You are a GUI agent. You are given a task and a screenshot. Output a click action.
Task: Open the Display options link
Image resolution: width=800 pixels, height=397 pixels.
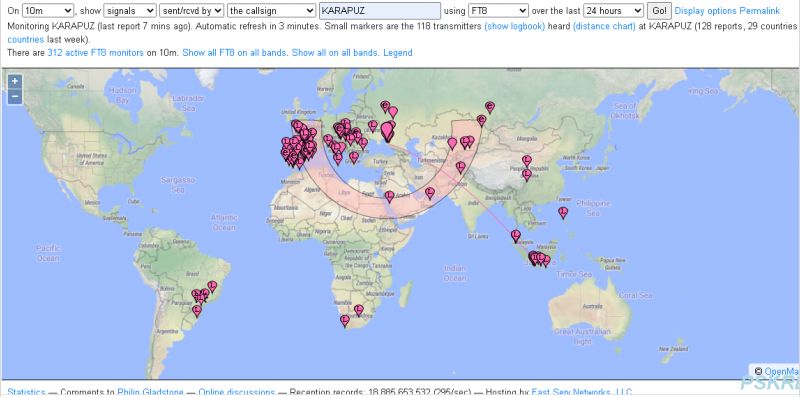click(706, 11)
